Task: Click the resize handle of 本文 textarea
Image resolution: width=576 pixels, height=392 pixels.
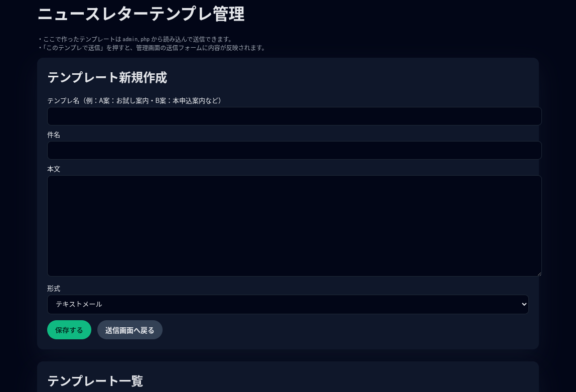Action: 539,274
